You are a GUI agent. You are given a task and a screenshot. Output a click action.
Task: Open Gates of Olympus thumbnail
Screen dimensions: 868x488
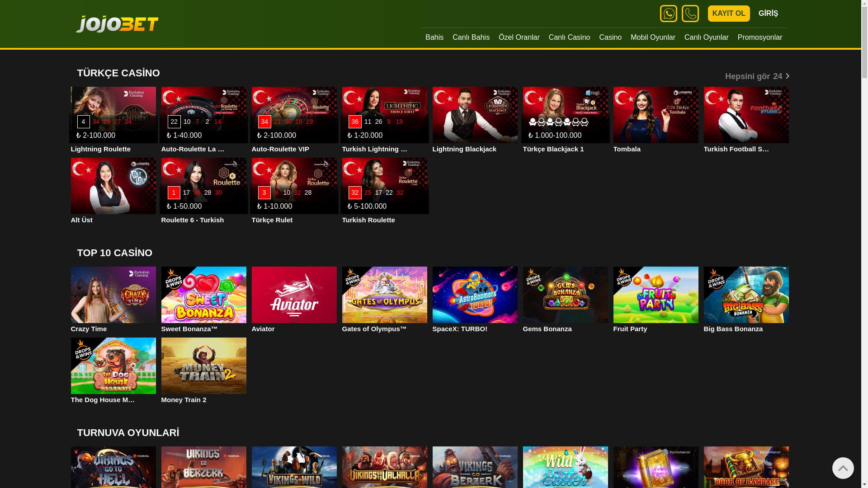(384, 295)
